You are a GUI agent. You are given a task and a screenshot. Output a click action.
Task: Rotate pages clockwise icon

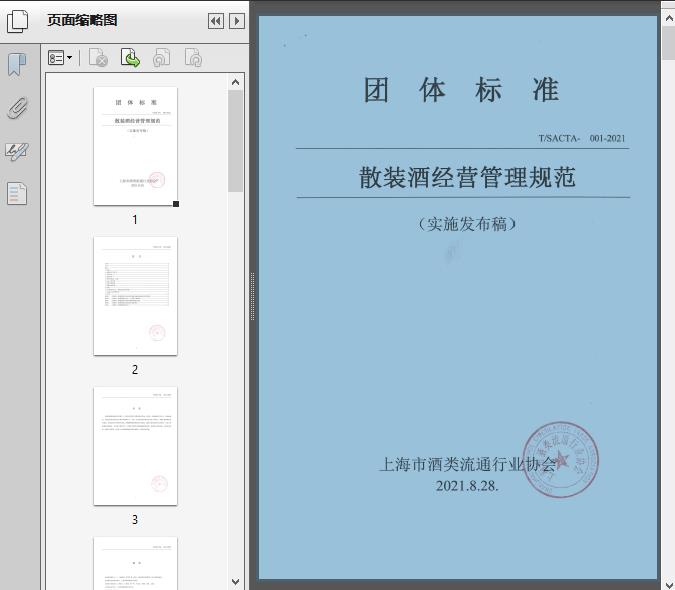point(193,58)
